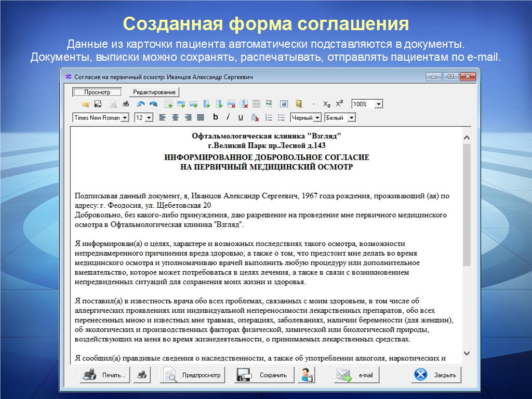This screenshot has width=532, height=399.
Task: Toggle bold formatting
Action: point(215,117)
